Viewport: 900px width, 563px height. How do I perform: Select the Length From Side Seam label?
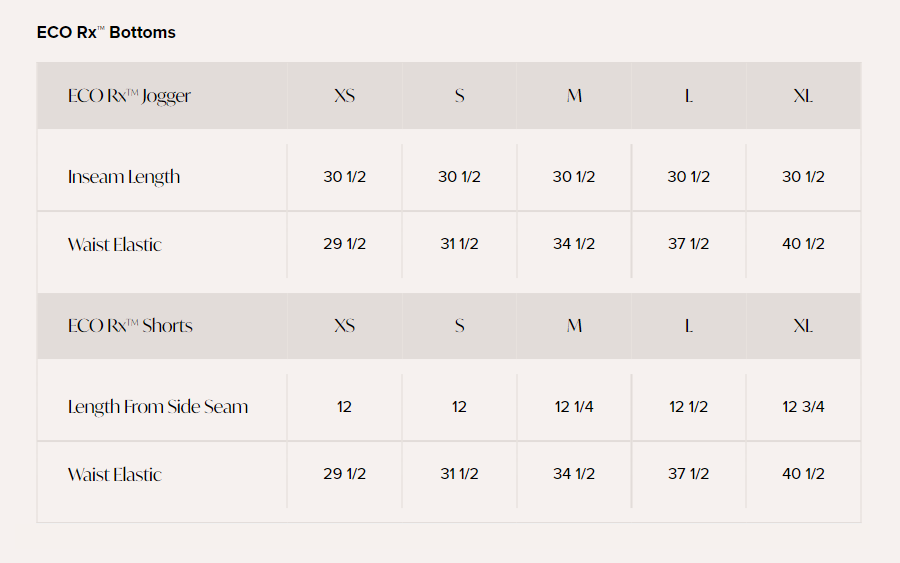pos(158,407)
